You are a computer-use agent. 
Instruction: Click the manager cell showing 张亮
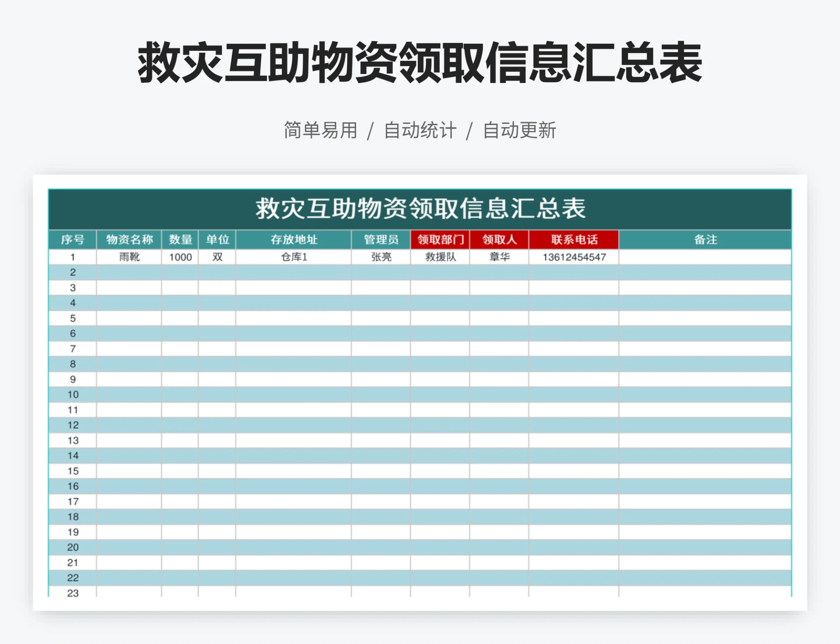click(x=380, y=257)
